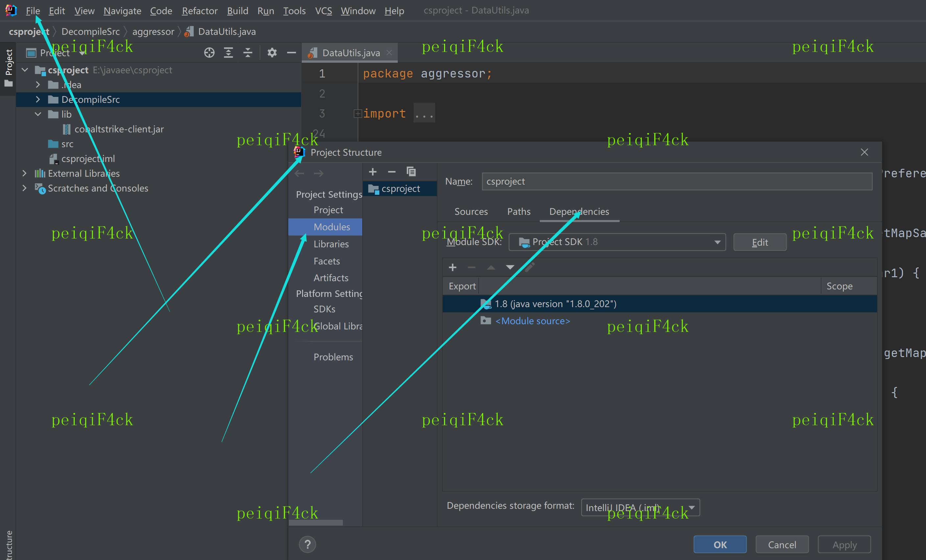
Task: Click the module Name input field
Action: [x=677, y=181]
